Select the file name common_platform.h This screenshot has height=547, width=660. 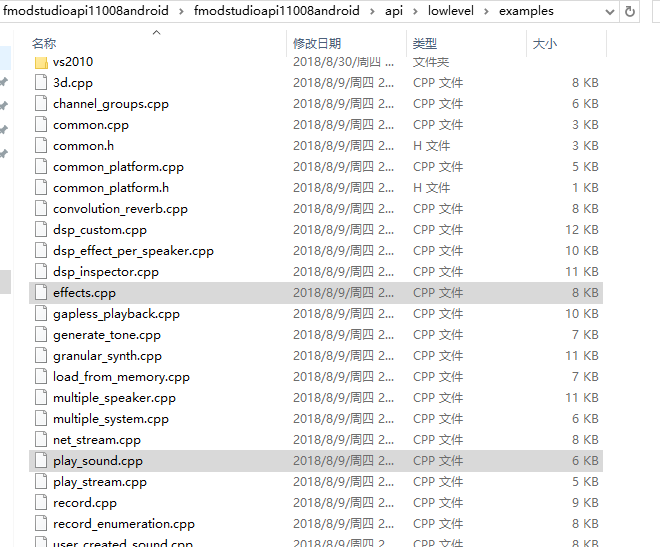tap(111, 188)
